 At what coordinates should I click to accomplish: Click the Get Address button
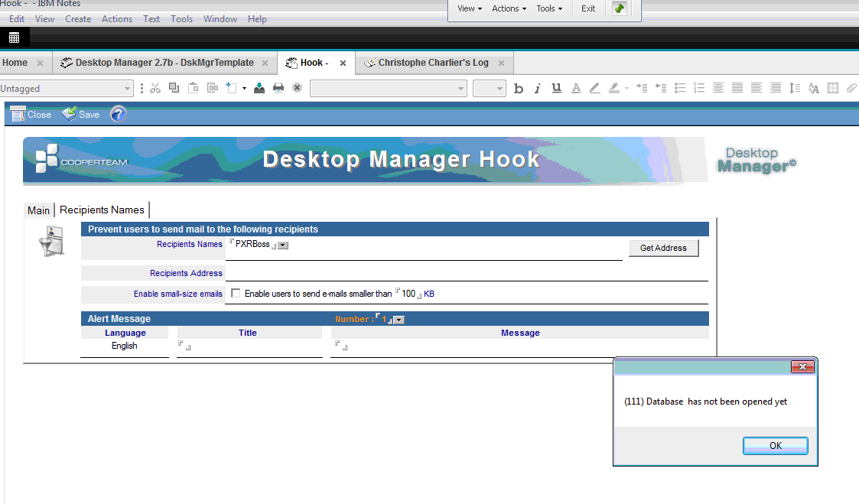coord(663,248)
